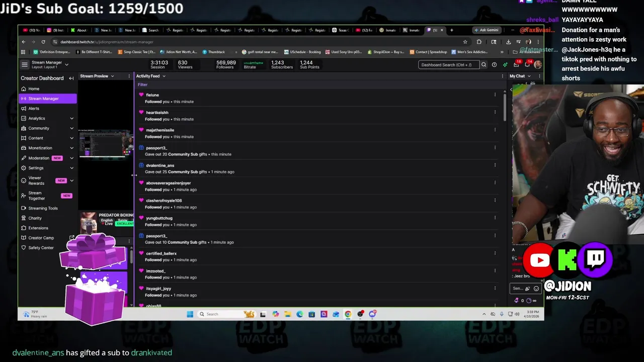Click the Filter link in Activity Feed
644x362 pixels.
pyautogui.click(x=142, y=84)
